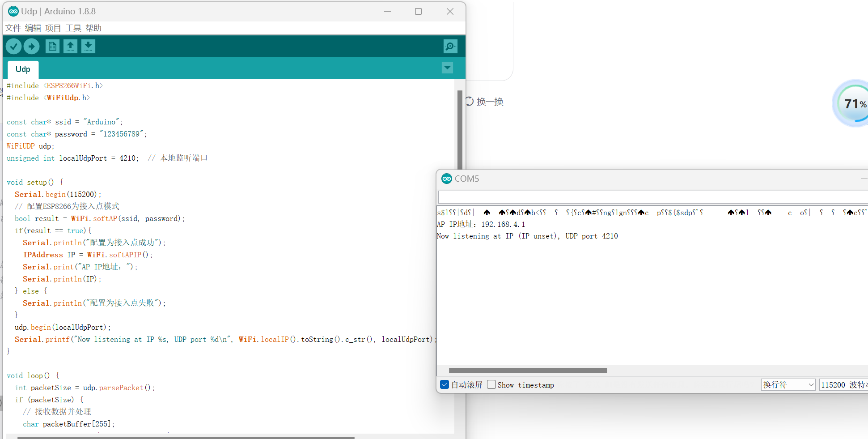Open the Serial Monitor magnifier icon

click(x=450, y=46)
